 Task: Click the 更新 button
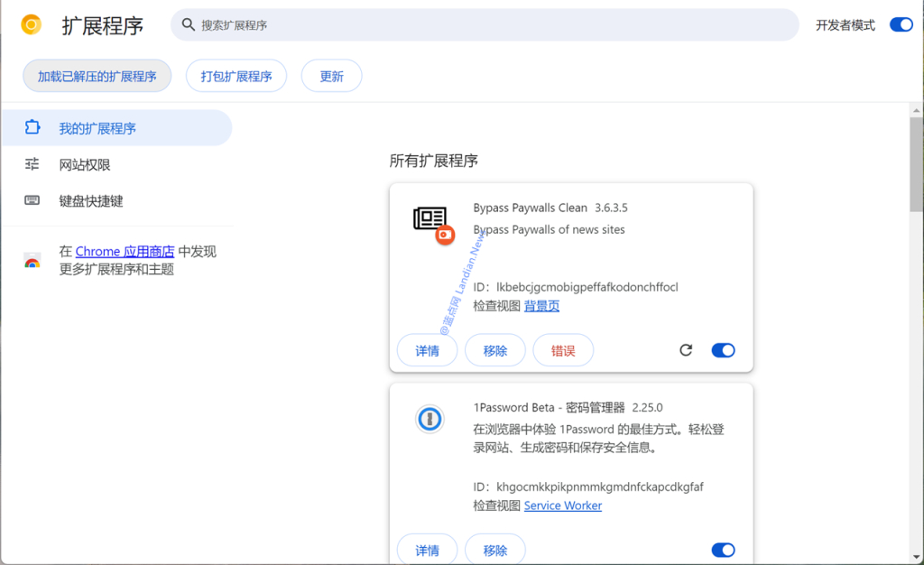tap(332, 76)
